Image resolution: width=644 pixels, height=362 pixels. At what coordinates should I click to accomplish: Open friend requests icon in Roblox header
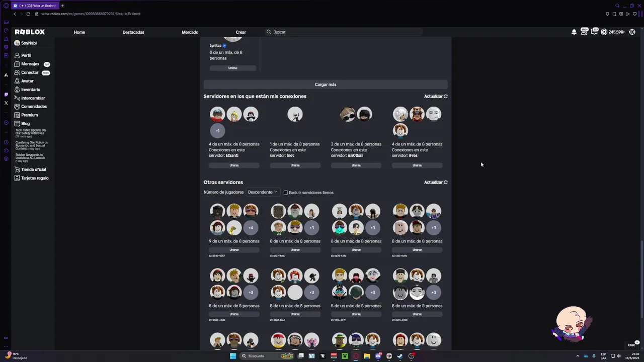[584, 32]
